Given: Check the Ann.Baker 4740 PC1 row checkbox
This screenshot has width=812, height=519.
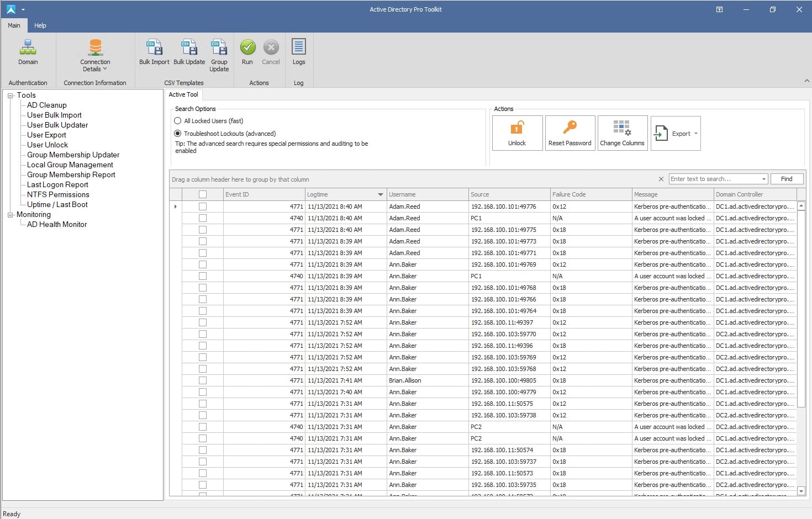Looking at the screenshot, I should [203, 276].
